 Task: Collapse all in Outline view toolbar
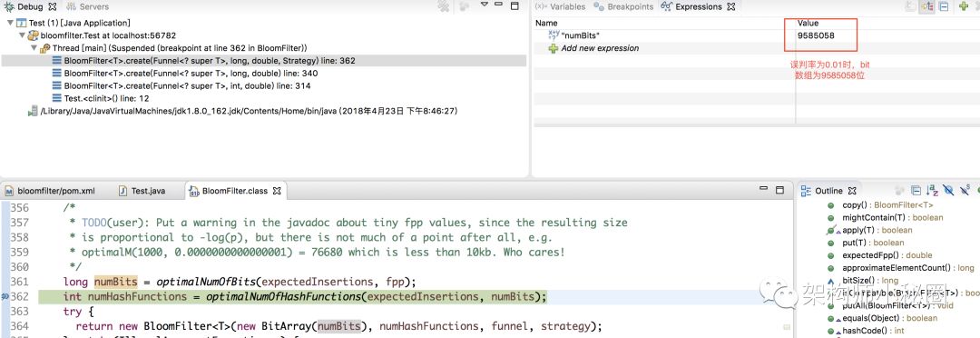(916, 191)
